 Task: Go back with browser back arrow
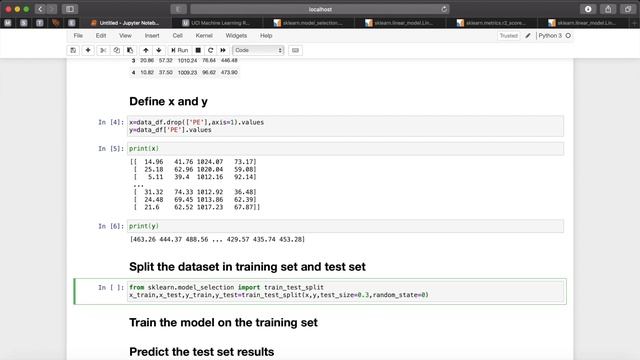click(40, 9)
